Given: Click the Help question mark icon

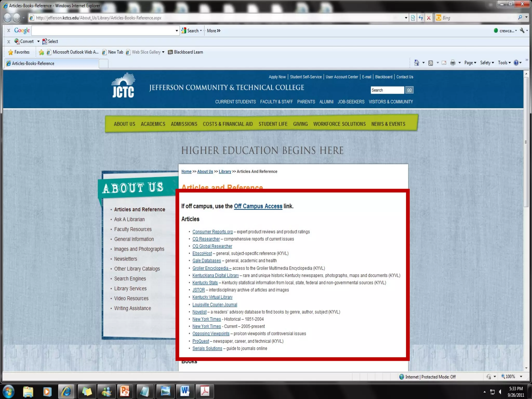Looking at the screenshot, I should click(x=516, y=63).
